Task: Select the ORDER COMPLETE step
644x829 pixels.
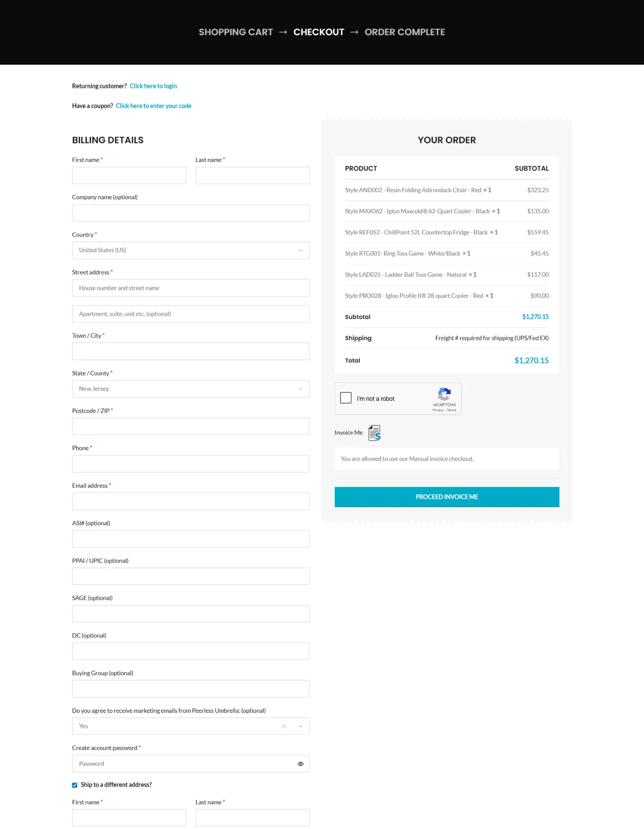Action: tap(405, 32)
